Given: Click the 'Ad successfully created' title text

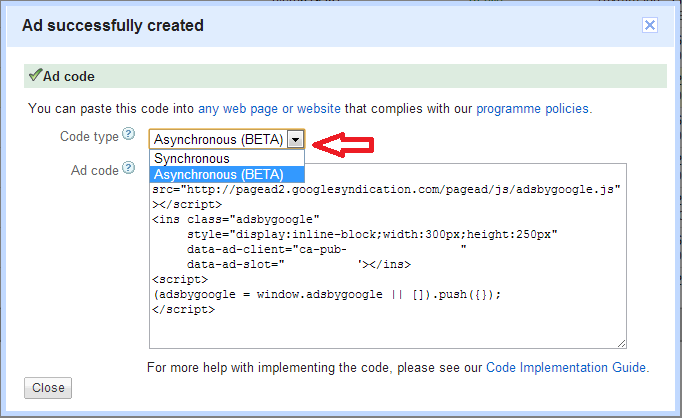Looking at the screenshot, I should click(x=113, y=25).
